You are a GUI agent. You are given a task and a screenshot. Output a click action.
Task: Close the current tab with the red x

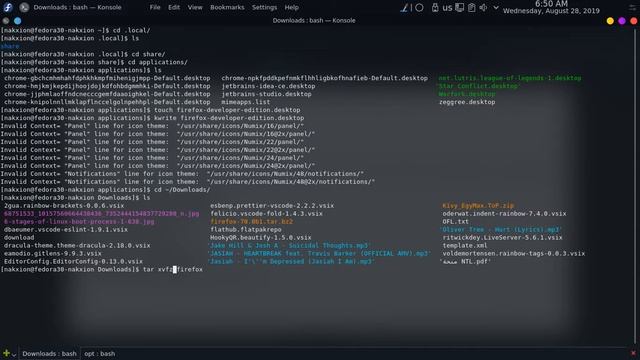(633, 353)
